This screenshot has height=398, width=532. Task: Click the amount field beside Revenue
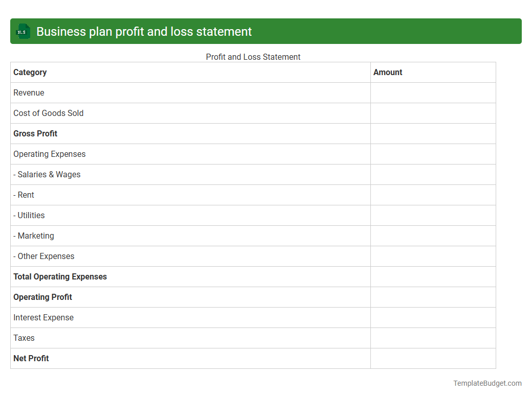433,92
